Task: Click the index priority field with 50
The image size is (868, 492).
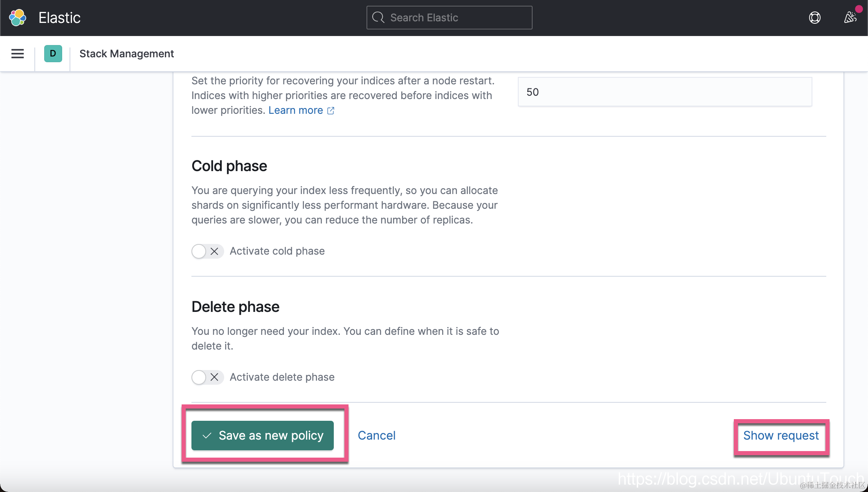Action: pyautogui.click(x=665, y=92)
